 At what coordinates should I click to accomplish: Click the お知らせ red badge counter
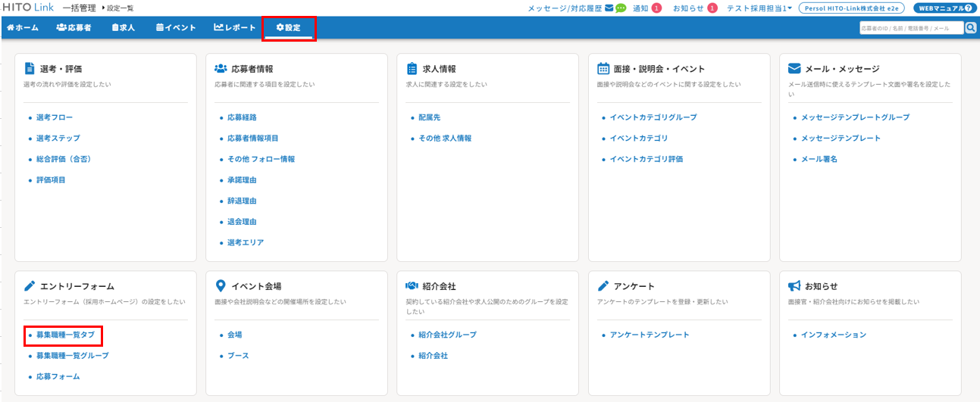712,8
